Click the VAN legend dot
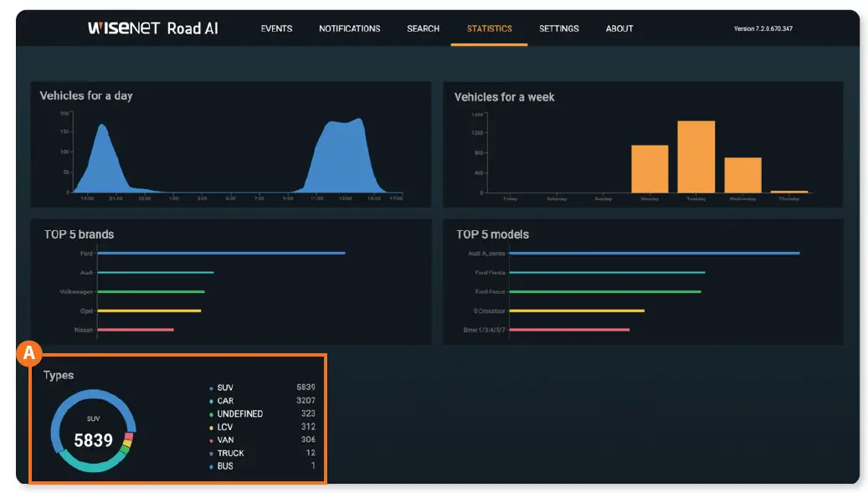Image resolution: width=868 pixels, height=493 pixels. [x=211, y=441]
